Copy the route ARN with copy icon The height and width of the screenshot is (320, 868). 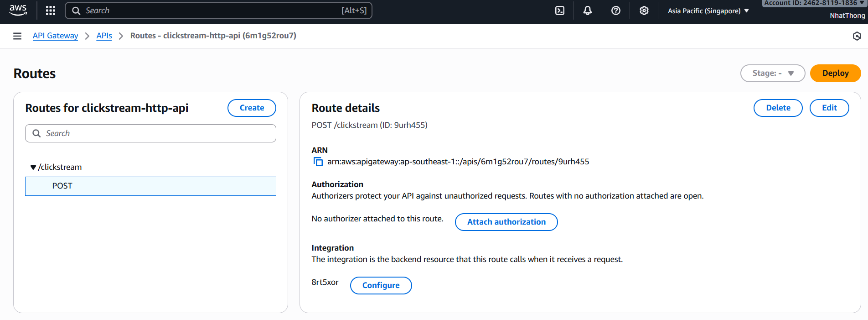click(318, 162)
